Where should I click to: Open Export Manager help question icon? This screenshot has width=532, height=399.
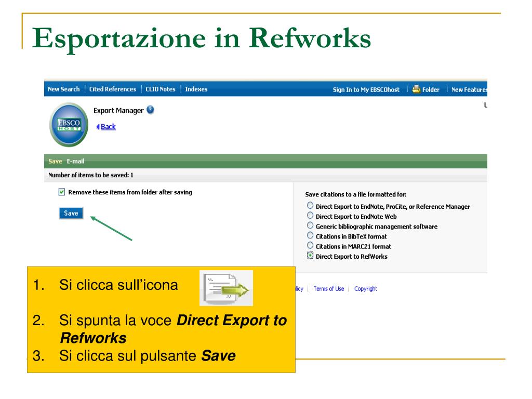coord(150,110)
